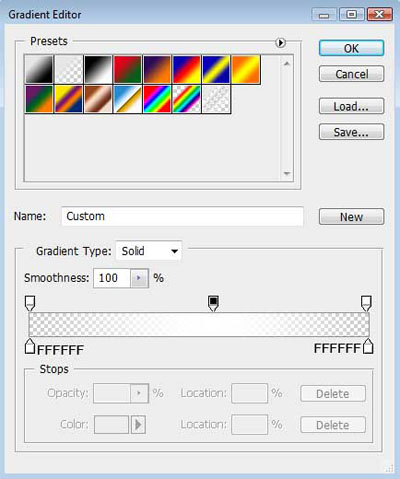
Task: Select the left opacity stop above bar
Action: (x=30, y=303)
